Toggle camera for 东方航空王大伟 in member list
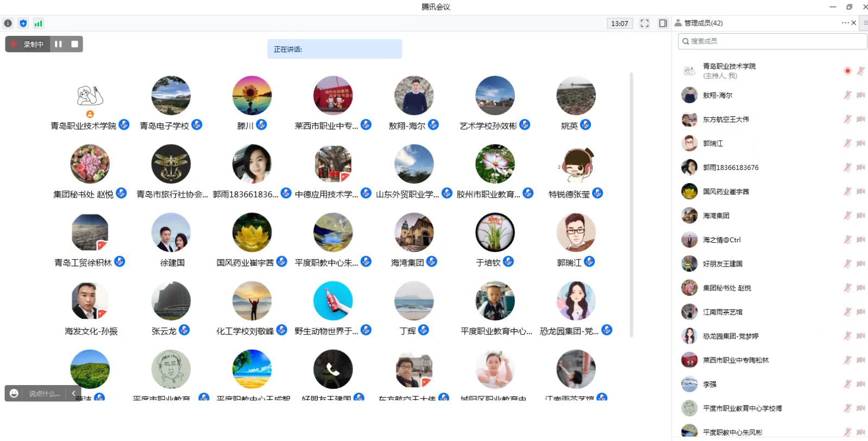868x441 pixels. (861, 119)
